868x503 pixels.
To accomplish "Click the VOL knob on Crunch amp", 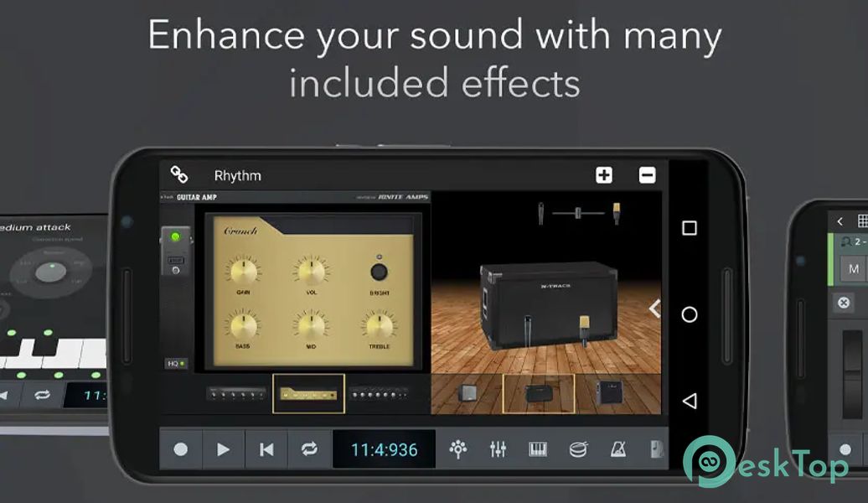I will click(311, 272).
